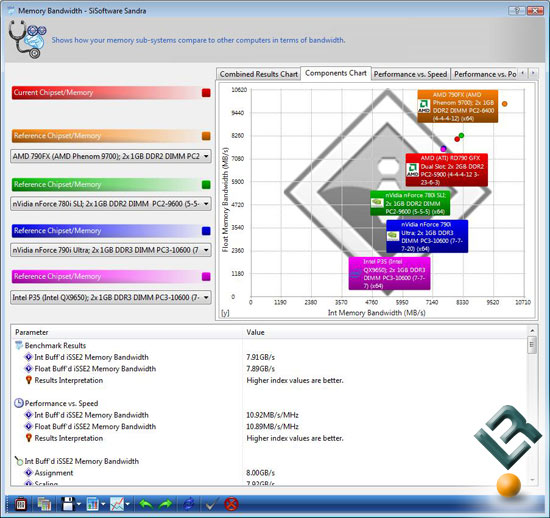
Task: Click the tab strip right scroll arrow
Action: tap(533, 73)
